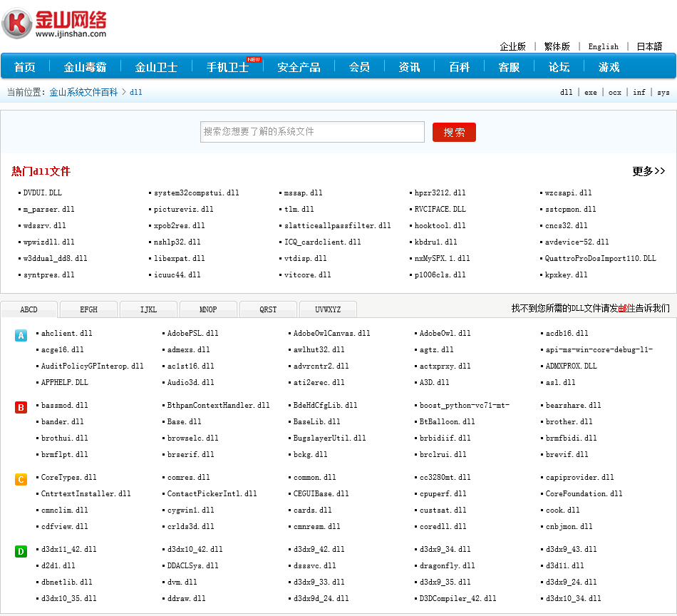Open DVDUI.DLL in hot files
This screenshot has height=616, width=677.
[42, 192]
